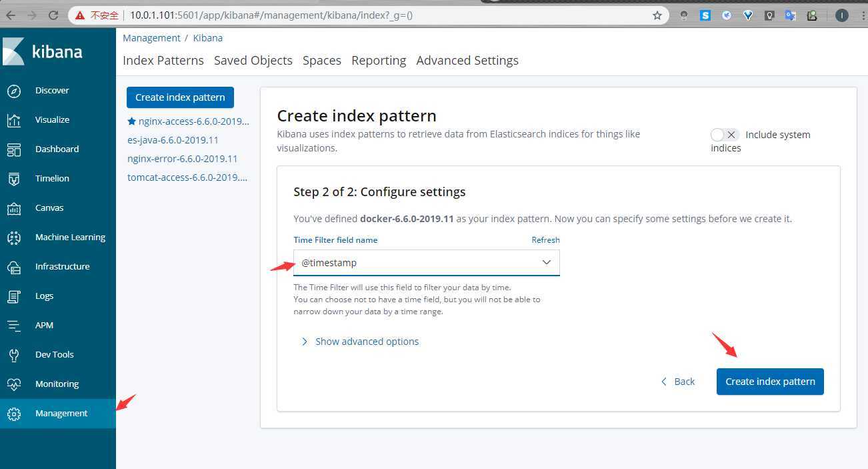
Task: Click the translate extension icon
Action: point(791,15)
